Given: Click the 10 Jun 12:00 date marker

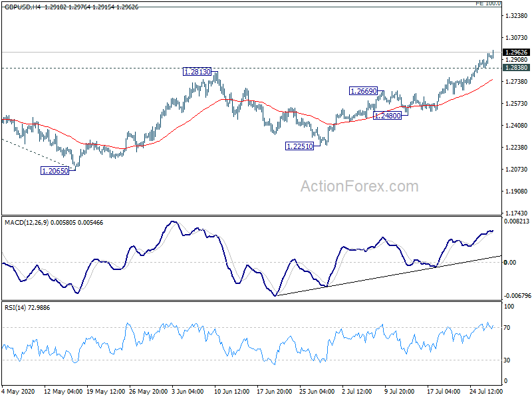Looking at the screenshot, I should point(231,391).
